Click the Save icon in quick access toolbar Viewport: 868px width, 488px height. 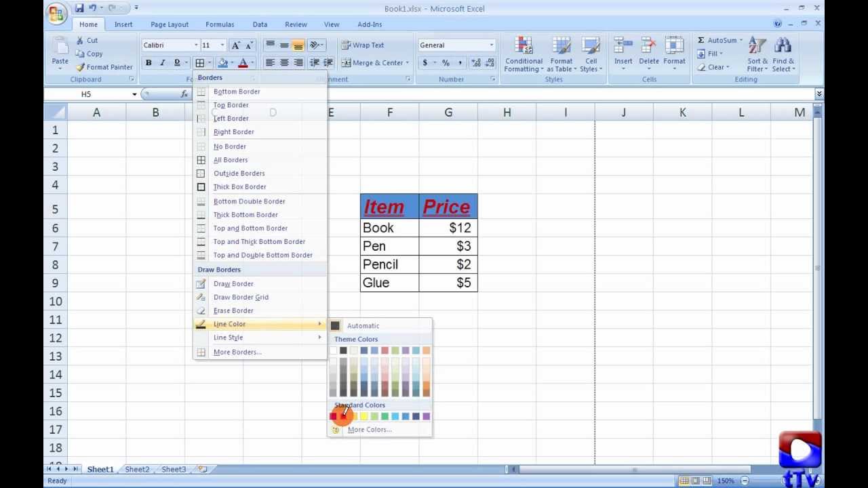[x=79, y=8]
